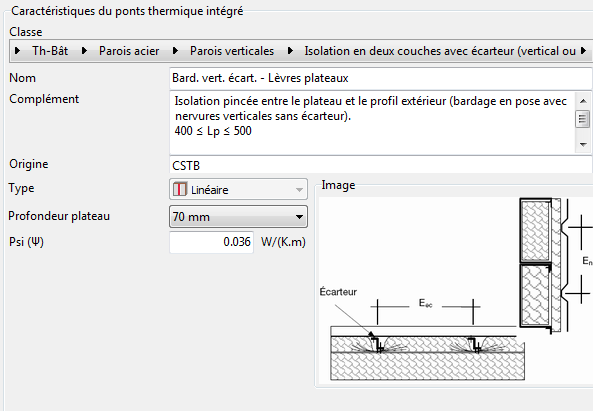Click the Complément scrollbar thumb

582,119
